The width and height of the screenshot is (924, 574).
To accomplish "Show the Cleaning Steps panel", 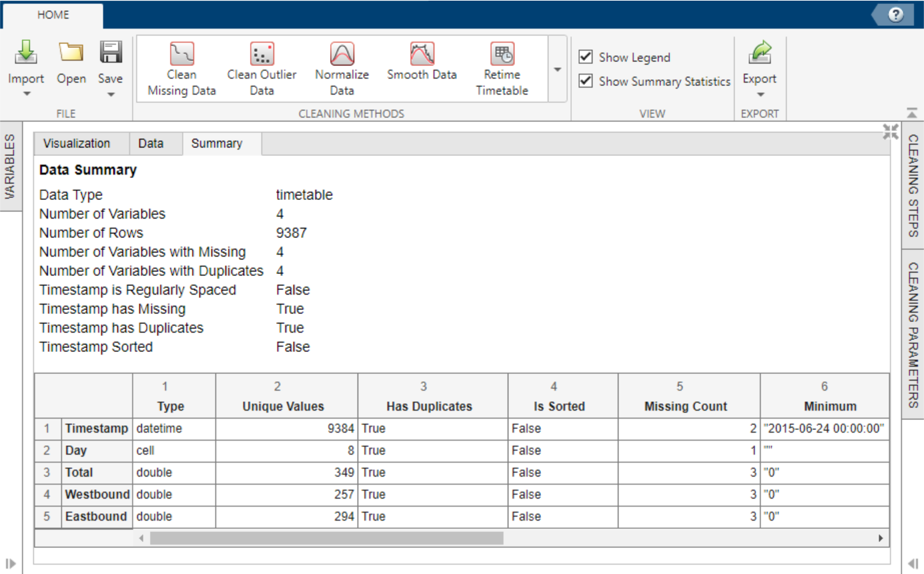I will [913, 180].
